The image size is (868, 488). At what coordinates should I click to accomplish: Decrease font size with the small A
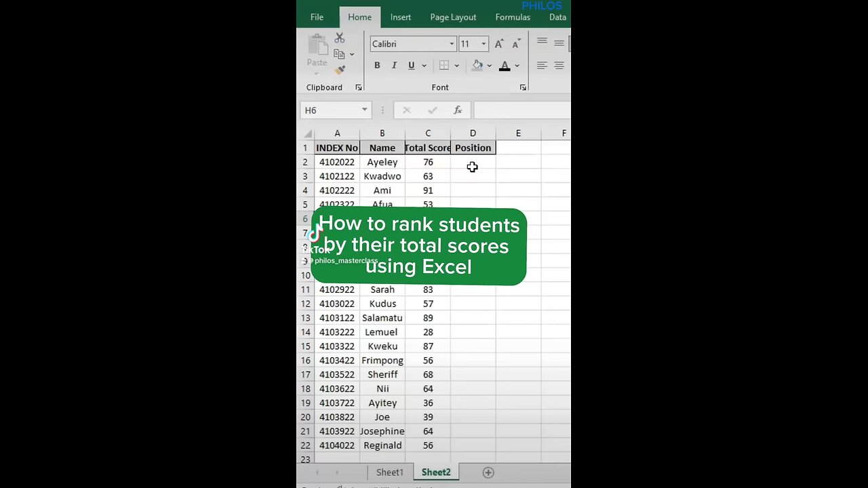pyautogui.click(x=516, y=44)
